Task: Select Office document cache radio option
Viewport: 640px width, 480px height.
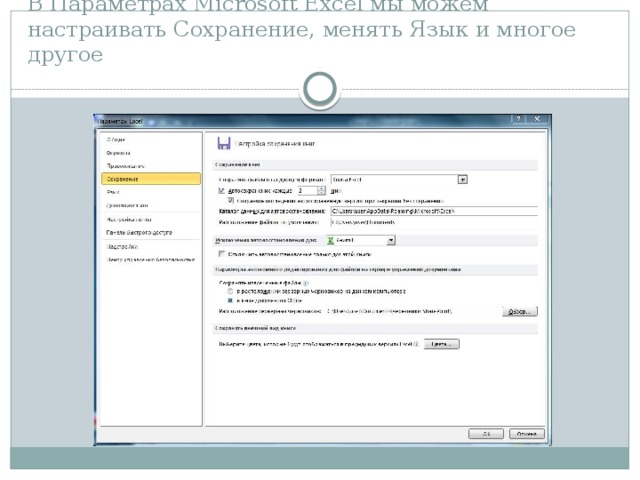Action: click(x=231, y=300)
